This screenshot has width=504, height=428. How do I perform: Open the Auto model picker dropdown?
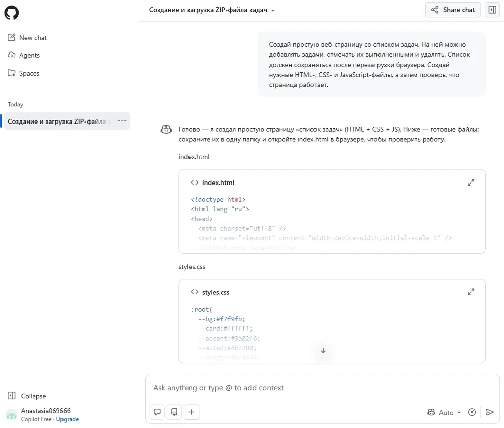tap(444, 412)
